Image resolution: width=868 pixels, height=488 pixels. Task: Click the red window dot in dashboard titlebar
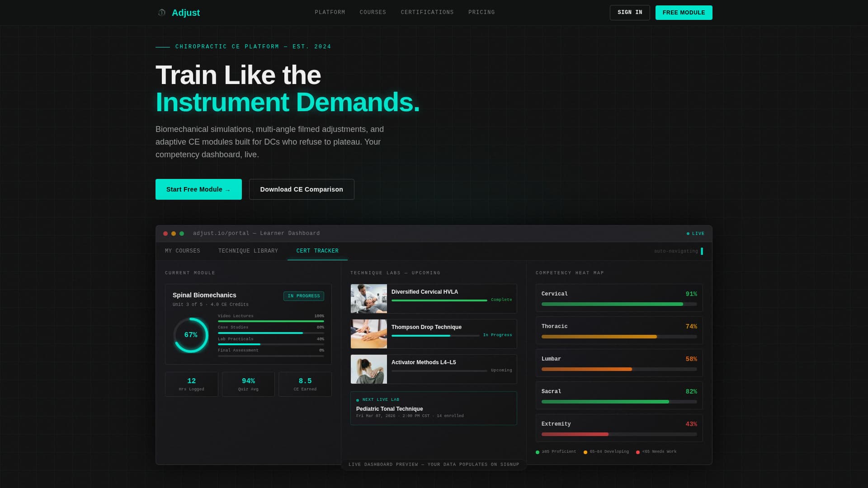[165, 234]
